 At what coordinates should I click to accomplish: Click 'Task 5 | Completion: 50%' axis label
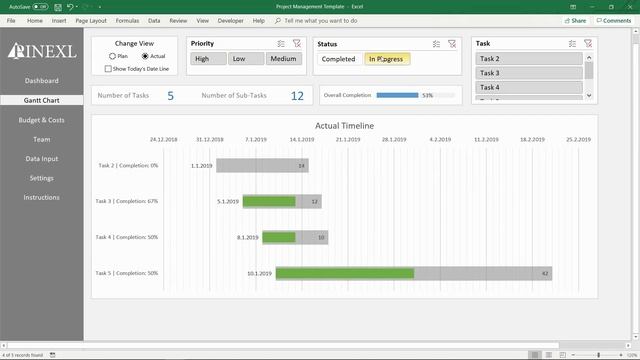tap(127, 273)
